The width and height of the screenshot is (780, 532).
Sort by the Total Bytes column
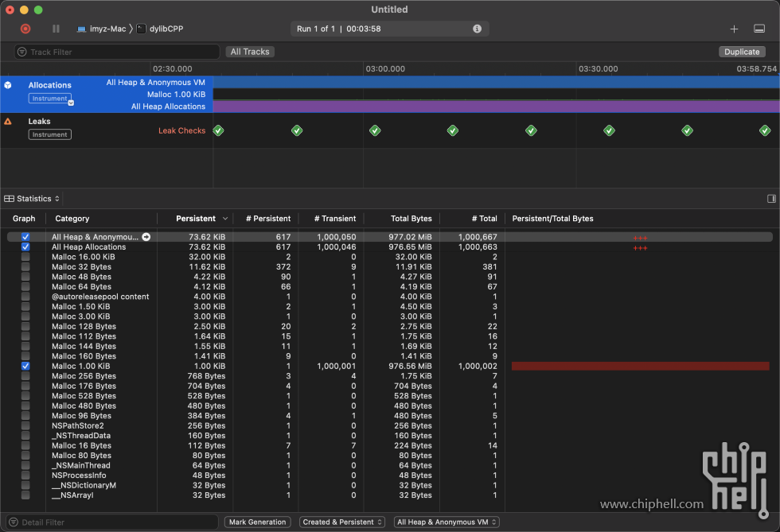(x=411, y=218)
